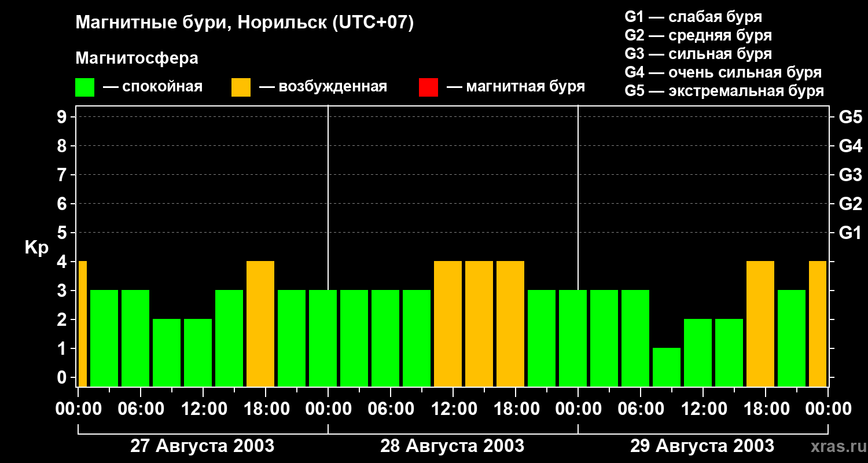
Task: Click 'G1 — слабая буря' legend line
Action: coord(693,17)
